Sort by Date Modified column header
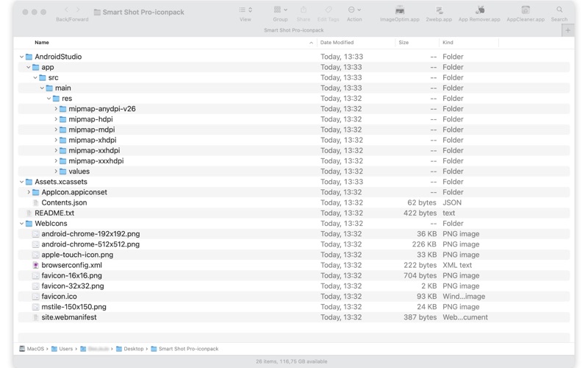Image resolution: width=588 pixels, height=368 pixels. [337, 43]
